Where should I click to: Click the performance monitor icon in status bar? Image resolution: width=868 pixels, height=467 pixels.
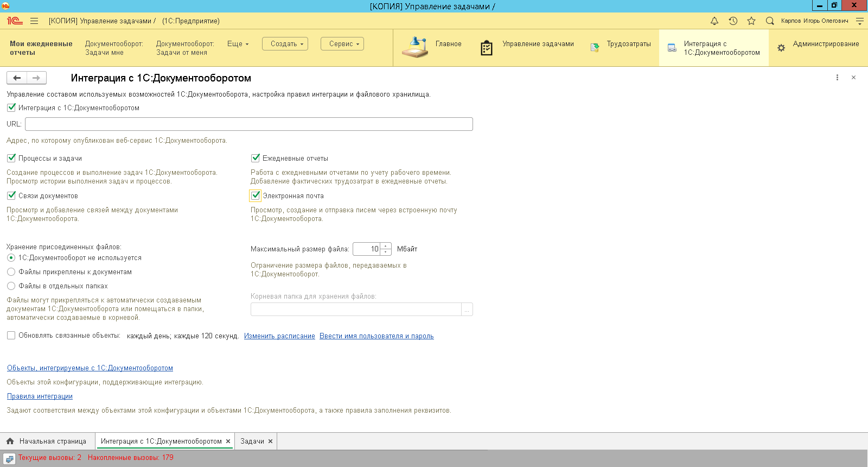point(9,459)
